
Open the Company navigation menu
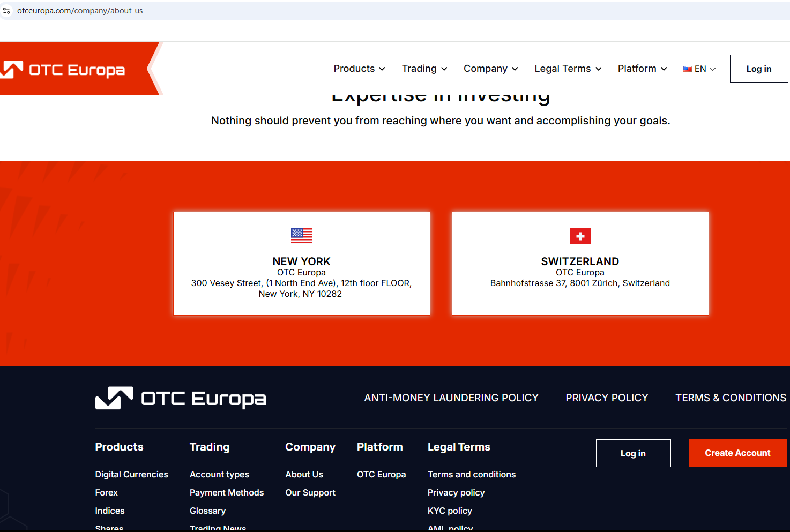click(486, 69)
